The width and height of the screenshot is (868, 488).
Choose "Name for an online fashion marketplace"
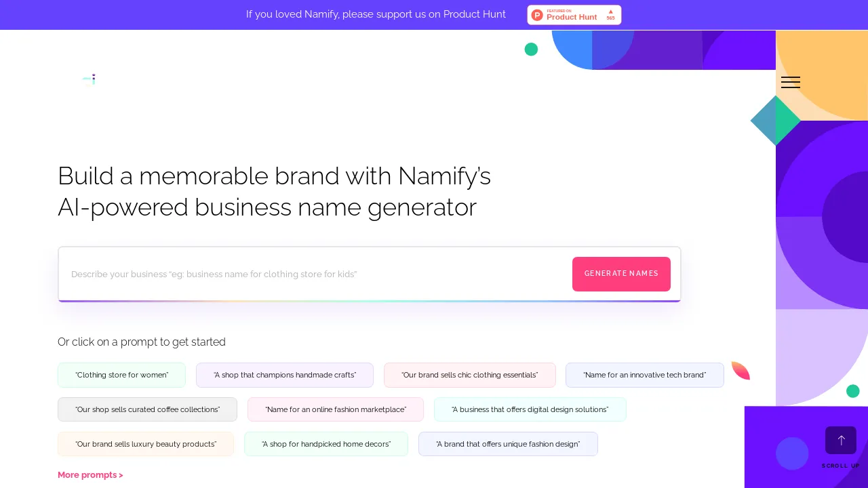coord(336,409)
